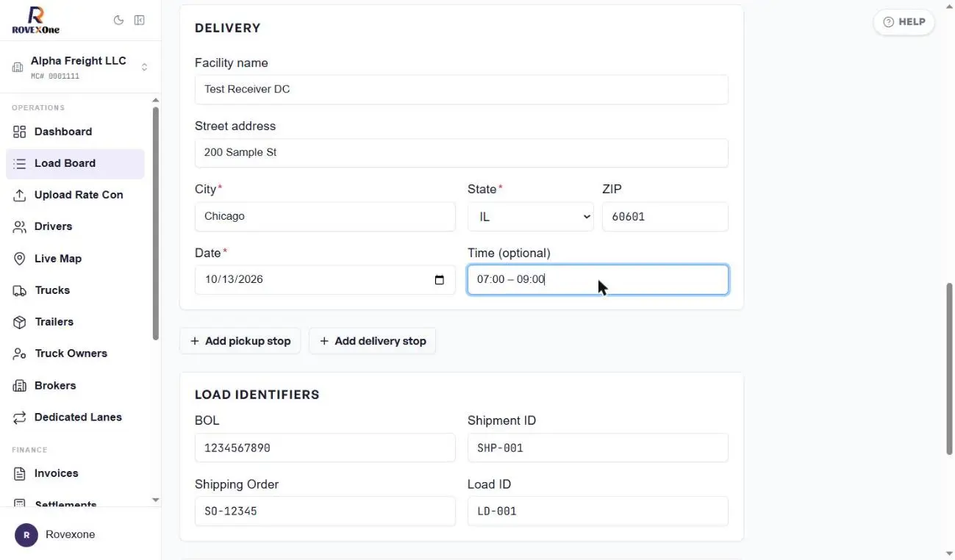Click the Upload Rate Con upload icon
This screenshot has width=955, height=560.
[20, 195]
